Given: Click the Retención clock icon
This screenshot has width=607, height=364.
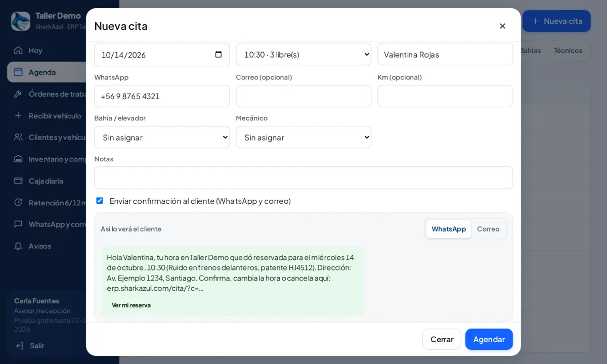Looking at the screenshot, I should point(18,202).
